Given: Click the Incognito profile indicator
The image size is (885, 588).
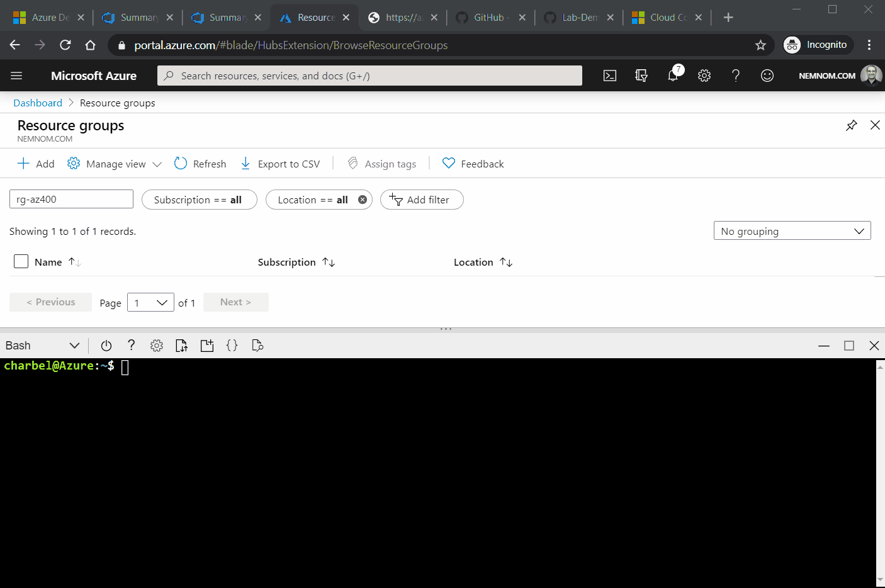Looking at the screenshot, I should pyautogui.click(x=818, y=45).
